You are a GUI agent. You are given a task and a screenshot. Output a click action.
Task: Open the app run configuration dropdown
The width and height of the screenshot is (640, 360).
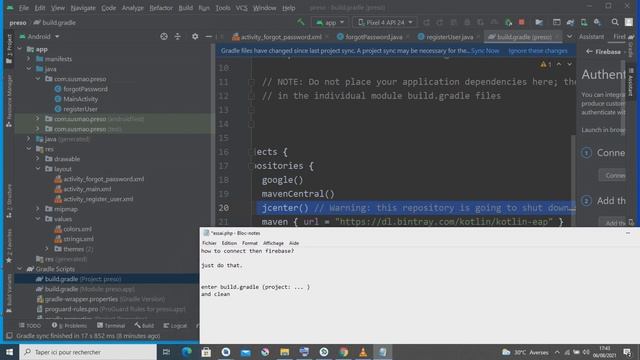[x=330, y=22]
